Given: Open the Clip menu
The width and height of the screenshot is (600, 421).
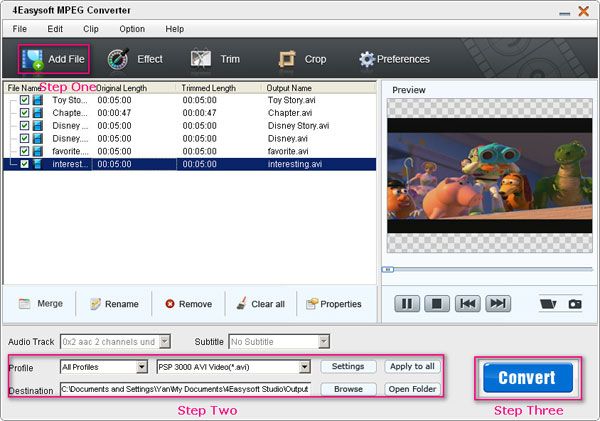Looking at the screenshot, I should (91, 29).
